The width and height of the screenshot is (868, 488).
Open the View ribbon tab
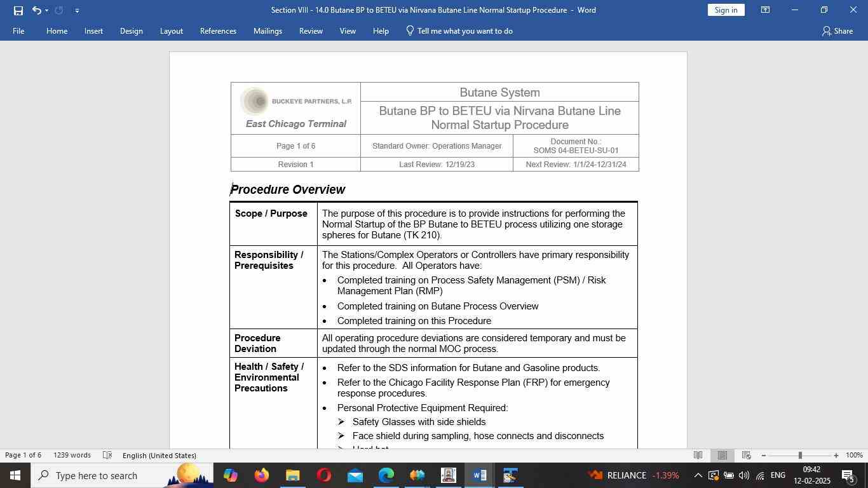[x=348, y=31]
